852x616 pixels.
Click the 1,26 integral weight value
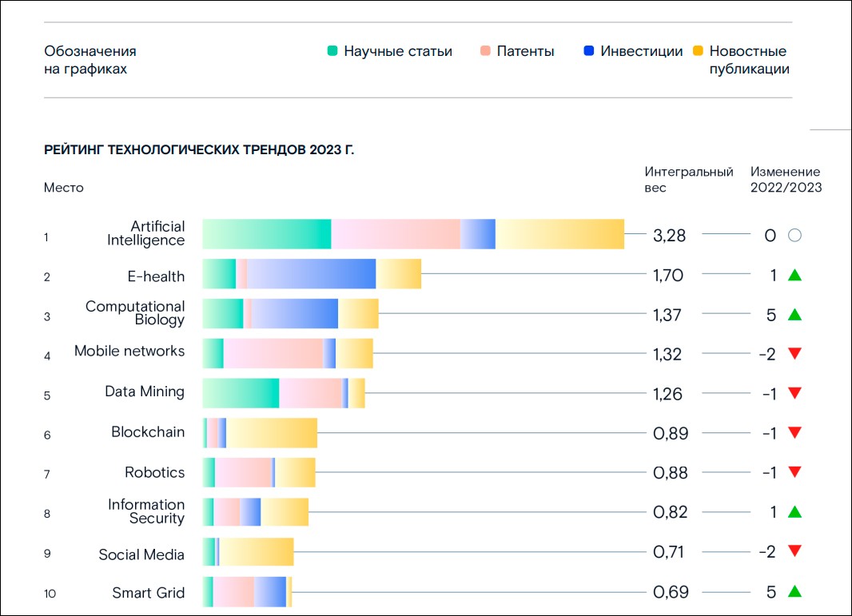point(668,394)
